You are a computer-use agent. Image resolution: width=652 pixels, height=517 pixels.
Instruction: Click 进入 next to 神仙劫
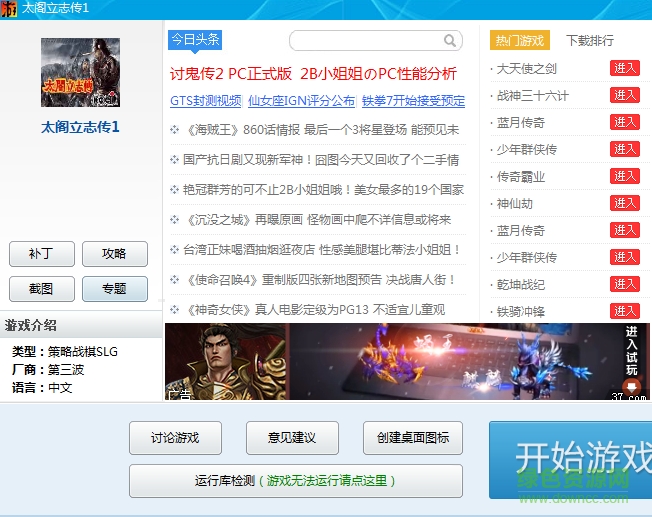(625, 203)
